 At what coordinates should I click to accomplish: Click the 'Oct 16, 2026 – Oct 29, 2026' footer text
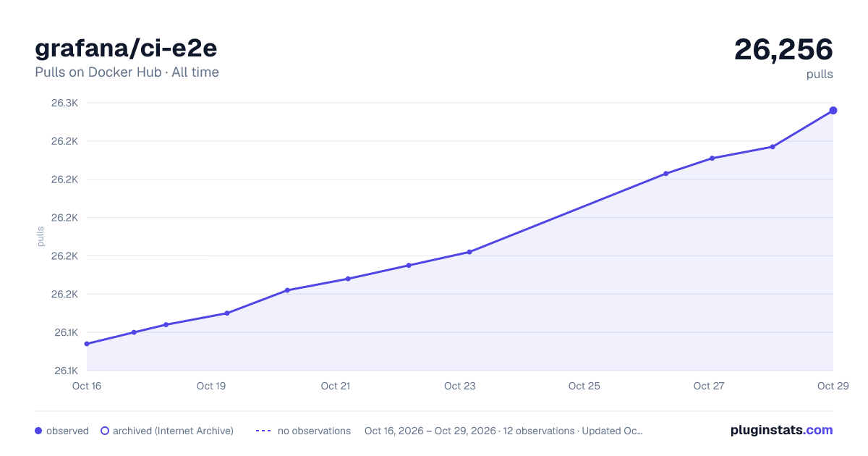[430, 431]
